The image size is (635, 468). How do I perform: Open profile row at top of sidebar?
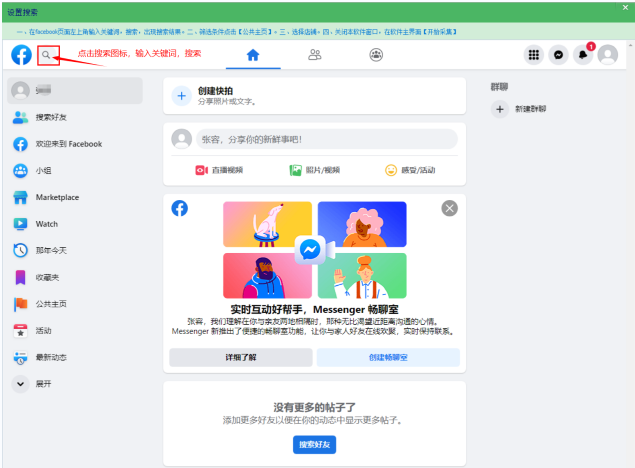(x=75, y=90)
